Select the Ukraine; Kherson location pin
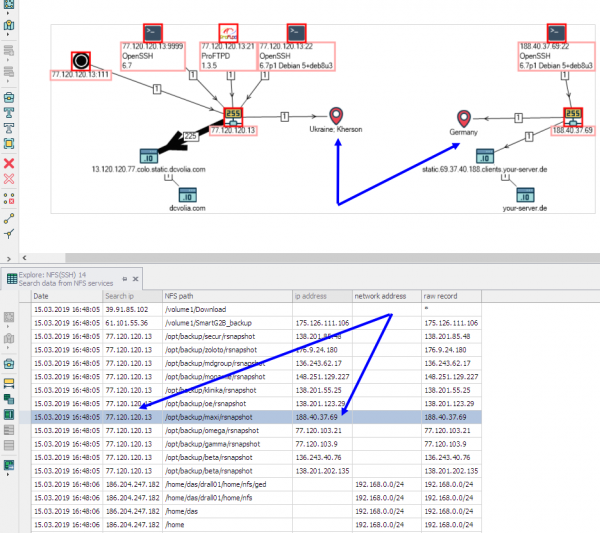The width and height of the screenshot is (600, 533). tap(337, 118)
